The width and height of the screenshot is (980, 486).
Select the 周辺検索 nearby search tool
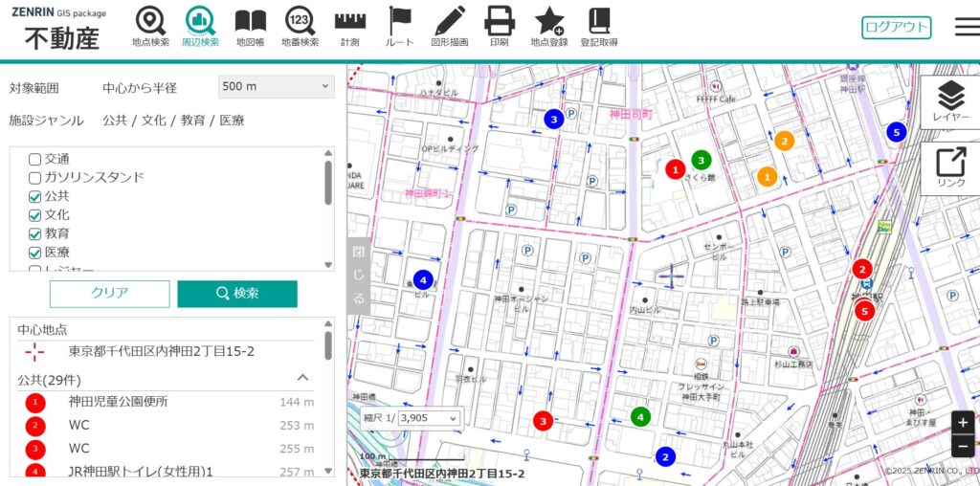point(200,26)
